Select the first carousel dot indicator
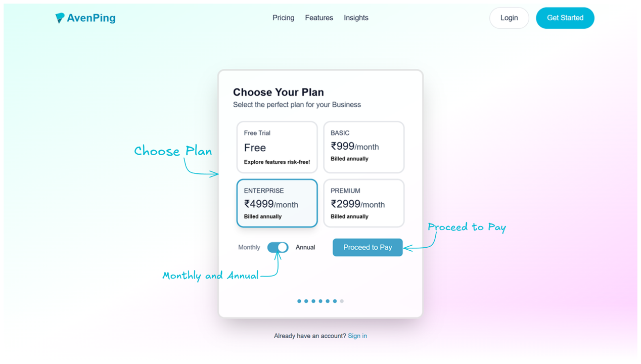The height and width of the screenshot is (364, 641). [299, 301]
